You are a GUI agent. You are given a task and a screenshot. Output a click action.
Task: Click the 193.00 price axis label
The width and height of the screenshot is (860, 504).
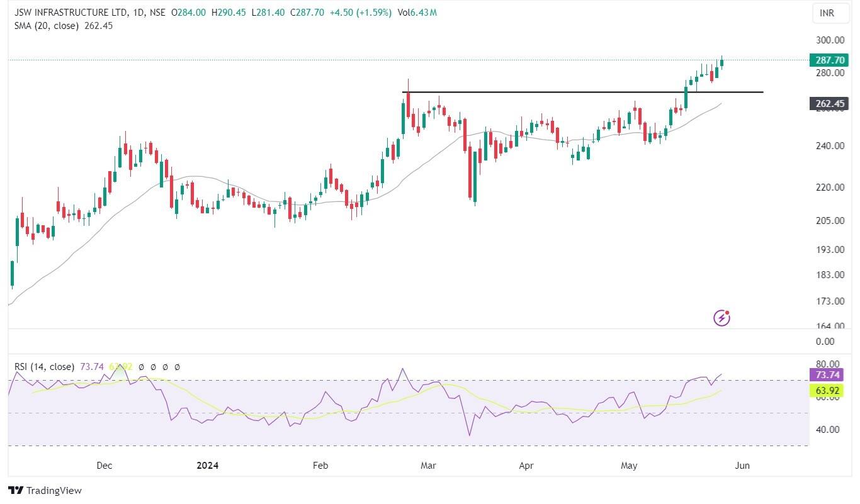(830, 249)
